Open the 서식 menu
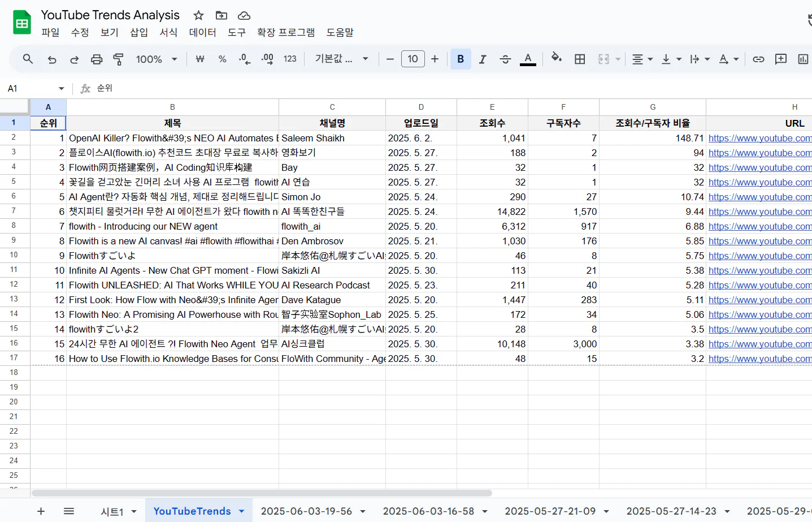The height and width of the screenshot is (522, 812). click(x=168, y=32)
